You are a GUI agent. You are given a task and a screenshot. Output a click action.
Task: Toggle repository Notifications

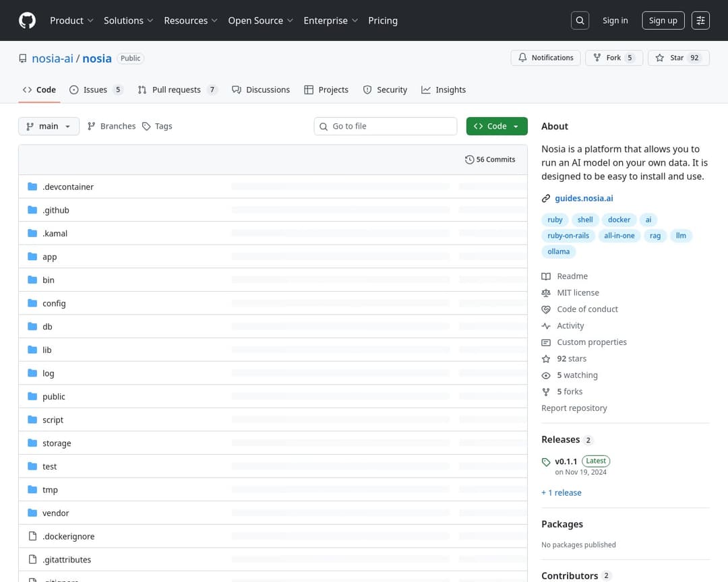tap(546, 58)
